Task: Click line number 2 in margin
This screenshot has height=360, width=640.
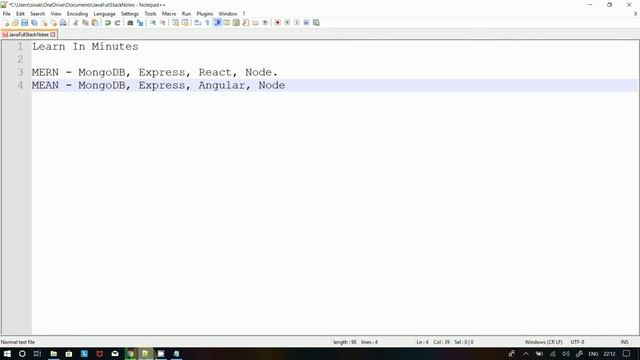Action: point(20,60)
